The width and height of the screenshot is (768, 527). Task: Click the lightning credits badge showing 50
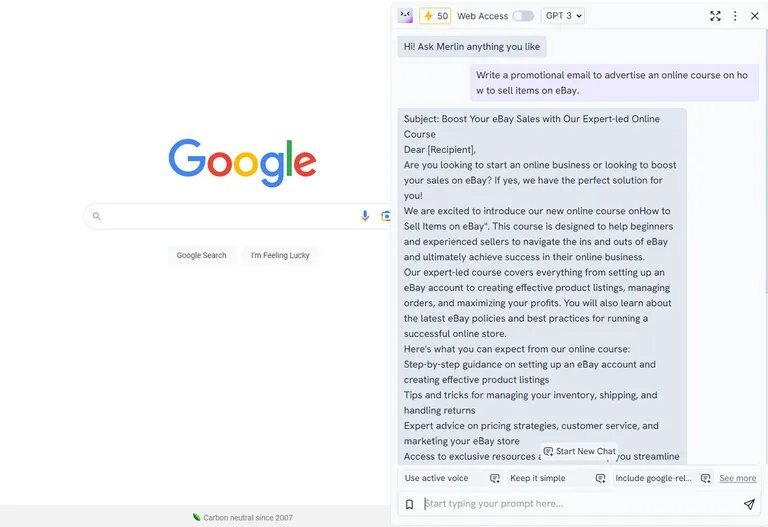click(435, 16)
